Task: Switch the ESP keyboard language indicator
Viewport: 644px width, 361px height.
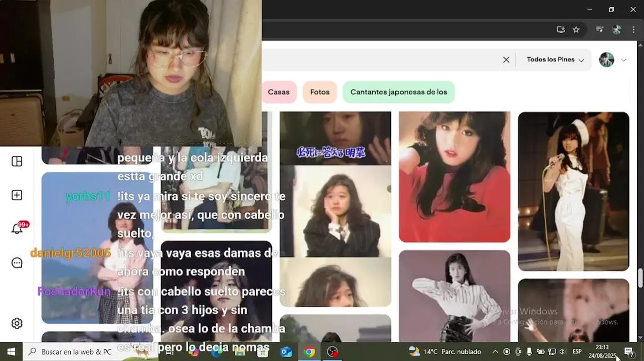Action: point(577,351)
